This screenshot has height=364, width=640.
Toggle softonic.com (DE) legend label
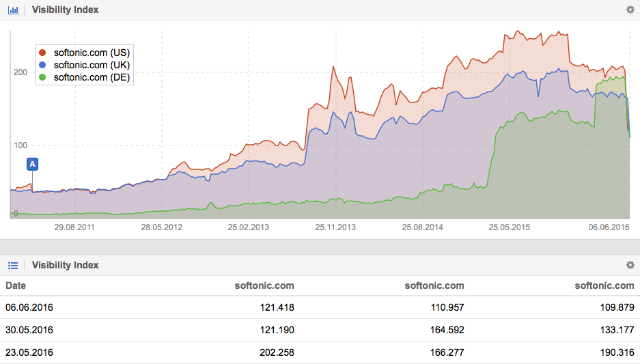click(x=92, y=77)
